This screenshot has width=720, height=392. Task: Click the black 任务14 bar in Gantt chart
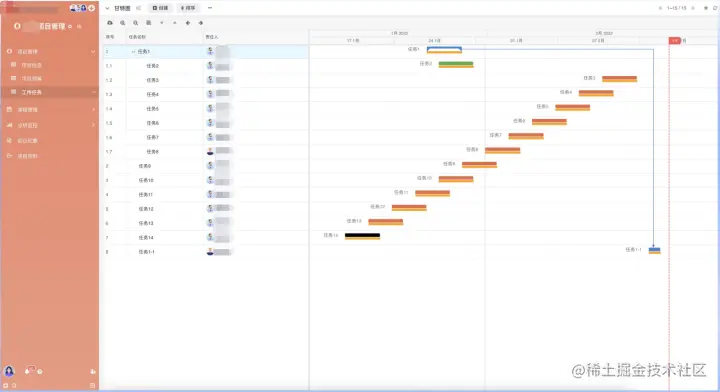pos(362,236)
